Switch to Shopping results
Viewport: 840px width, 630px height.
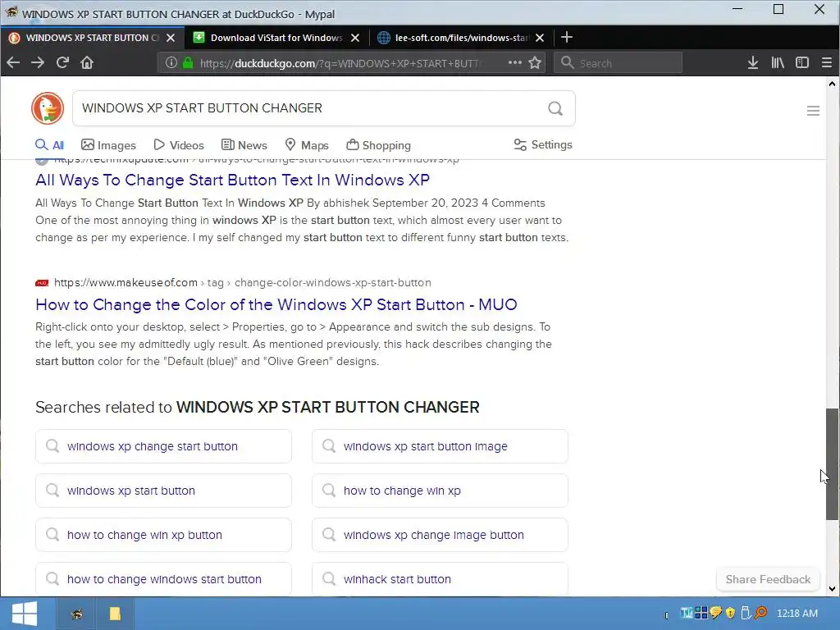(x=378, y=145)
